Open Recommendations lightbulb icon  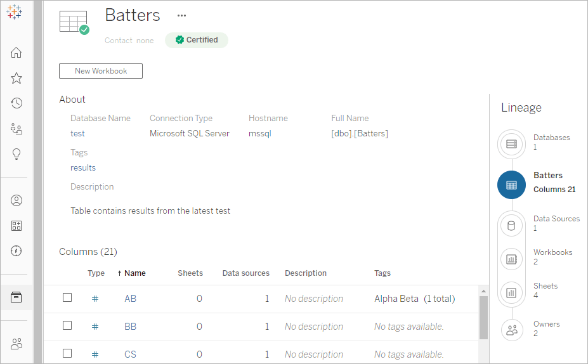click(x=16, y=154)
